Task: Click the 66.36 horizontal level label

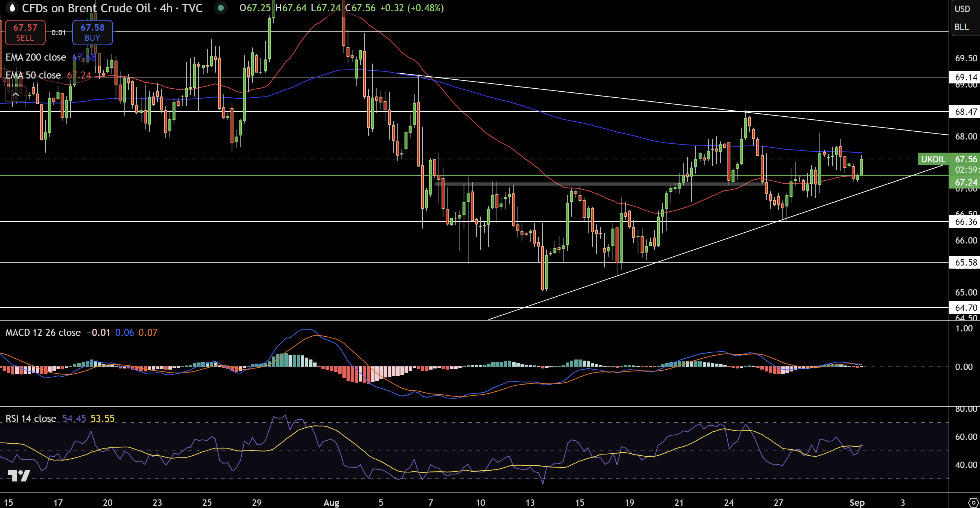Action: click(965, 222)
